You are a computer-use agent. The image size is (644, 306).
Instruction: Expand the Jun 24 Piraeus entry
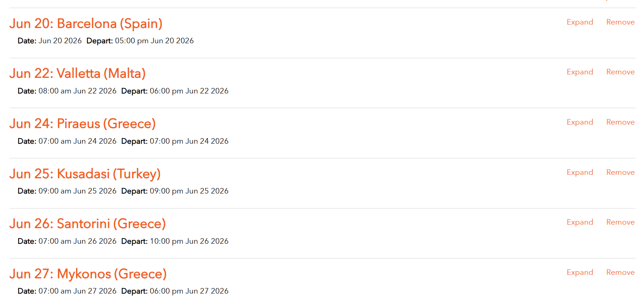[580, 122]
